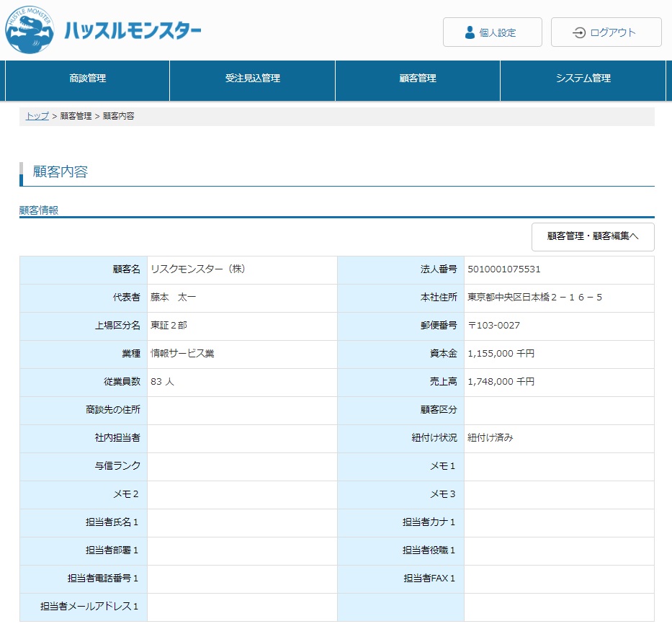Click the sales value 1,748,000 千円
This screenshot has height=634, width=672.
(501, 382)
